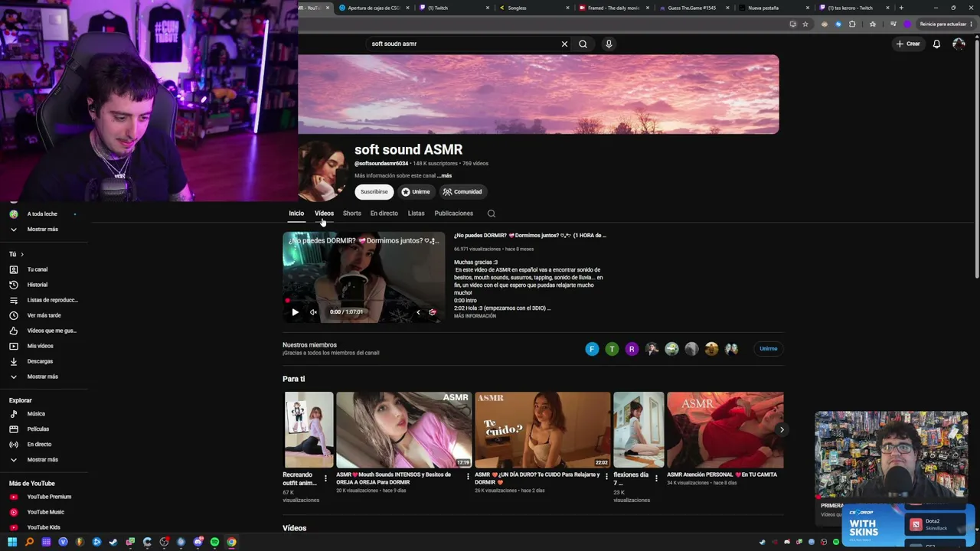The width and height of the screenshot is (980, 551).
Task: Open Steam from the taskbar
Action: (x=113, y=543)
